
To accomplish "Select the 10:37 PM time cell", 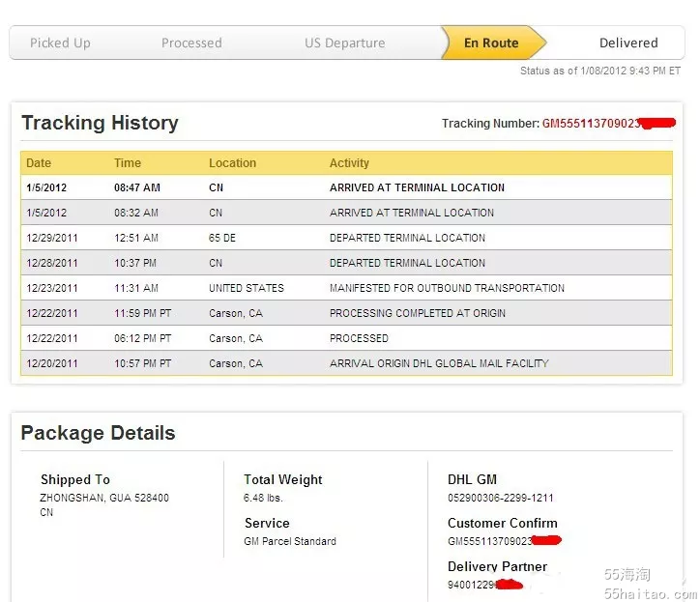I will (x=135, y=263).
